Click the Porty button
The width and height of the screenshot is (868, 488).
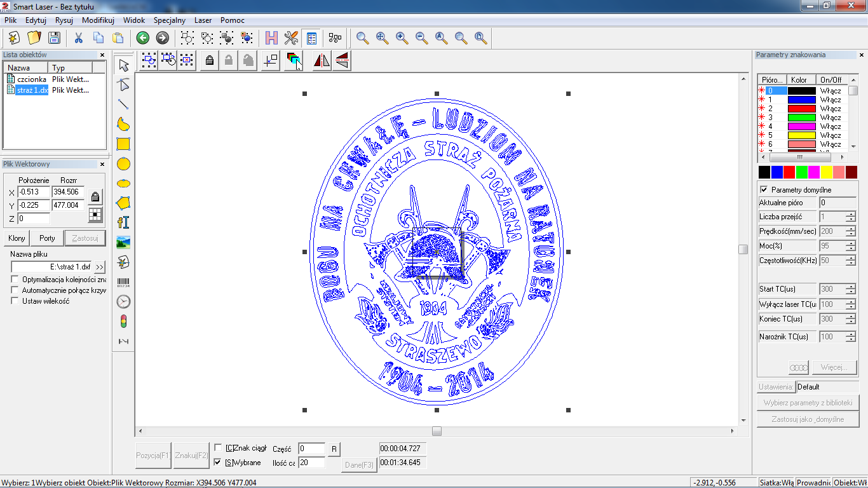click(x=47, y=238)
